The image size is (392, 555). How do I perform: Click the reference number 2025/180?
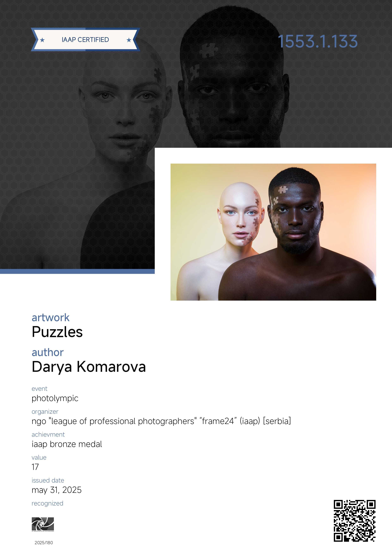point(44,543)
